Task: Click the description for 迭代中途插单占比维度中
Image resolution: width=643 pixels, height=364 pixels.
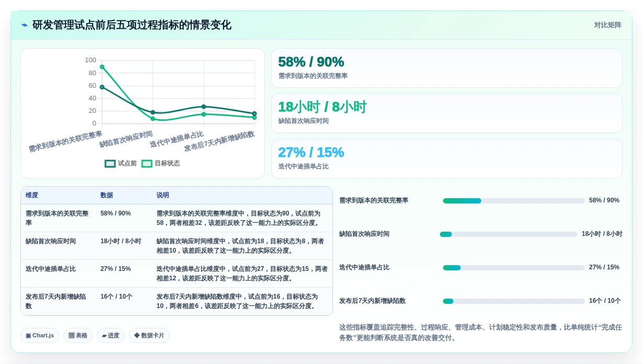Action: pos(242,274)
